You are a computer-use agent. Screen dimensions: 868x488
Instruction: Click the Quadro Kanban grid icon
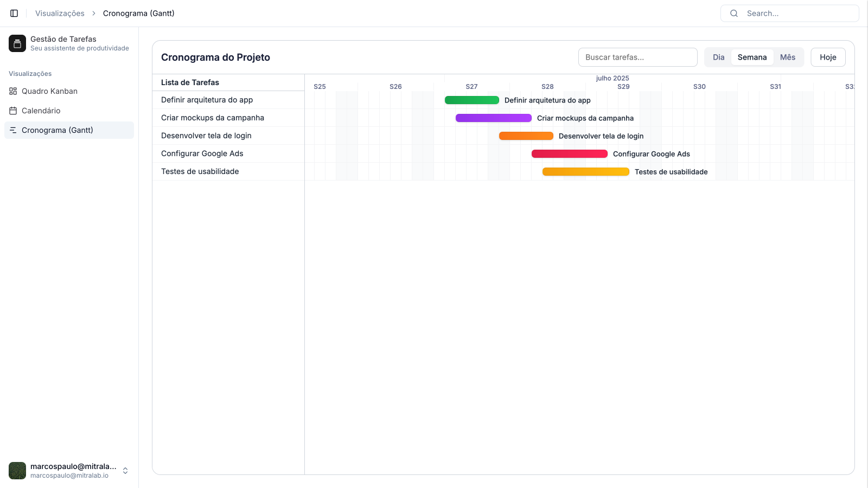click(x=13, y=91)
